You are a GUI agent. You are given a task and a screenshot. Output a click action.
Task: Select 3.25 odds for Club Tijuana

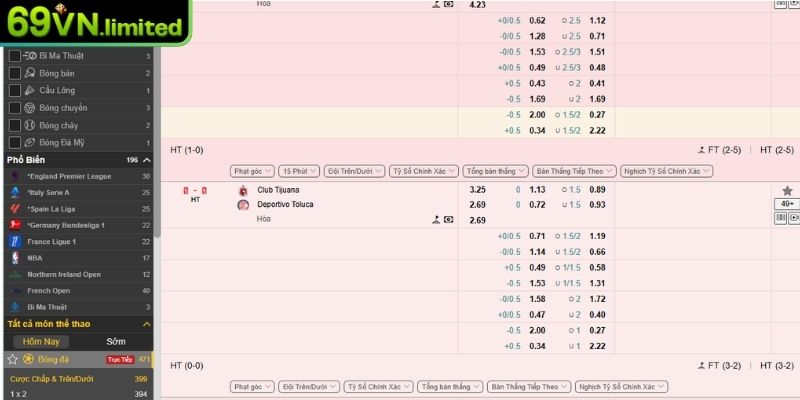pyautogui.click(x=478, y=190)
